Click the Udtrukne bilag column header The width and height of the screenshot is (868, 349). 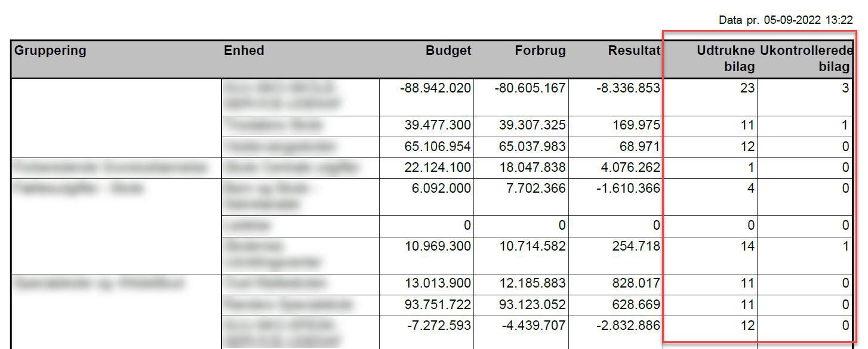click(725, 58)
